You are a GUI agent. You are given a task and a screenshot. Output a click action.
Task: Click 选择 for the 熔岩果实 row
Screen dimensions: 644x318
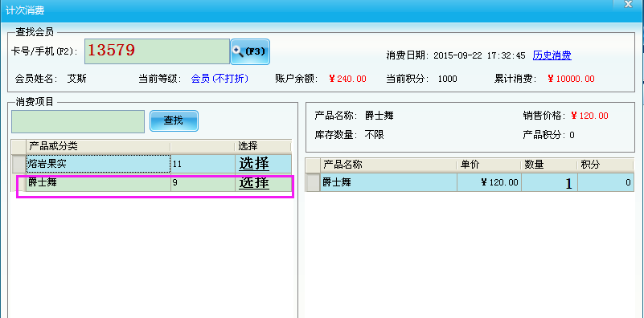[x=254, y=164]
